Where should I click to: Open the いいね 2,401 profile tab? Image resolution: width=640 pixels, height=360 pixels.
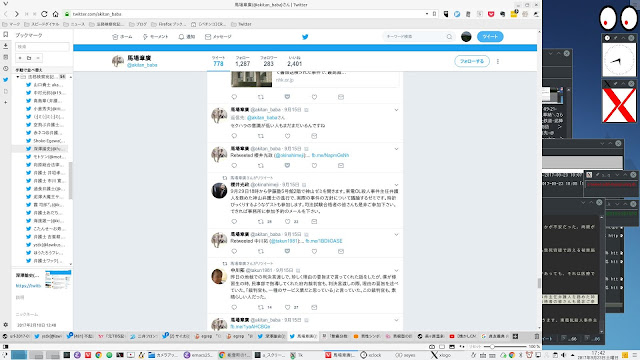(x=294, y=61)
